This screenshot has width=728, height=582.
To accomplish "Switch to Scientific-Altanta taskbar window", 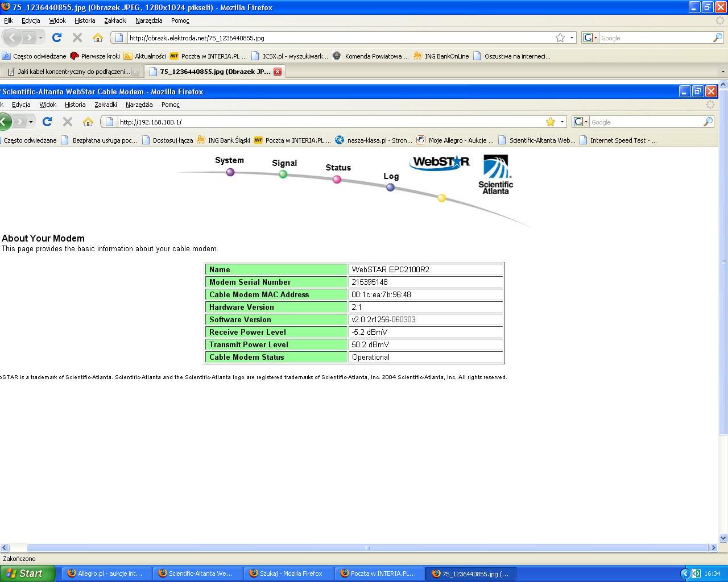I will pos(197,573).
